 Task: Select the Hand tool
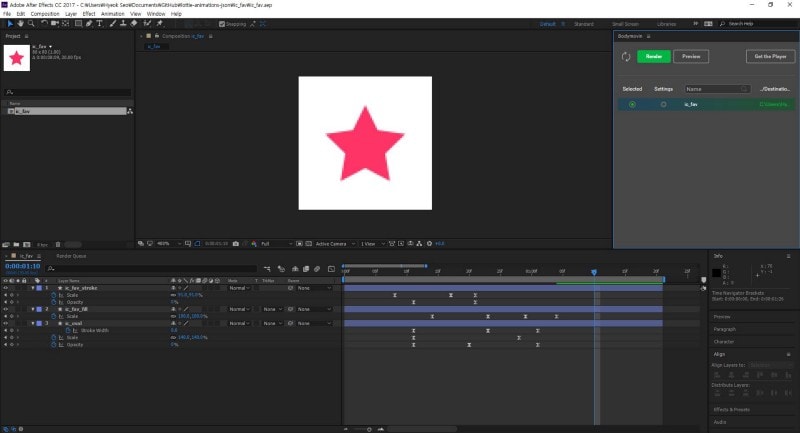20,23
